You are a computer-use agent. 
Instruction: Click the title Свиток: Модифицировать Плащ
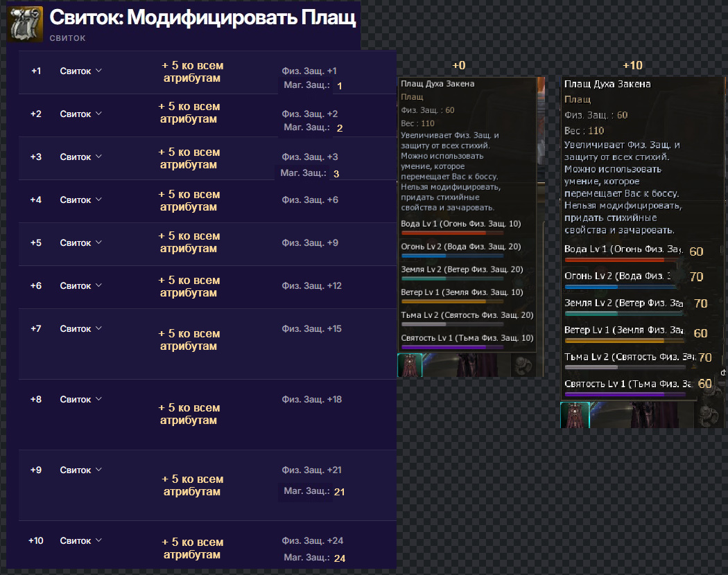click(202, 18)
